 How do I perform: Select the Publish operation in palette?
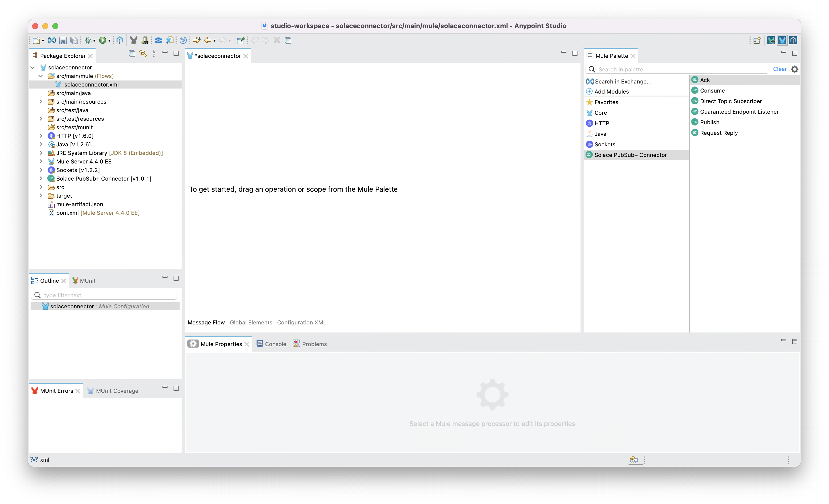(x=709, y=122)
